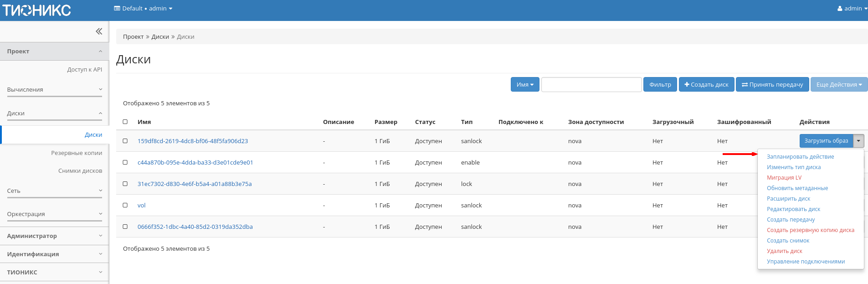Open the Имя filter dropdown
The image size is (868, 284).
[525, 84]
